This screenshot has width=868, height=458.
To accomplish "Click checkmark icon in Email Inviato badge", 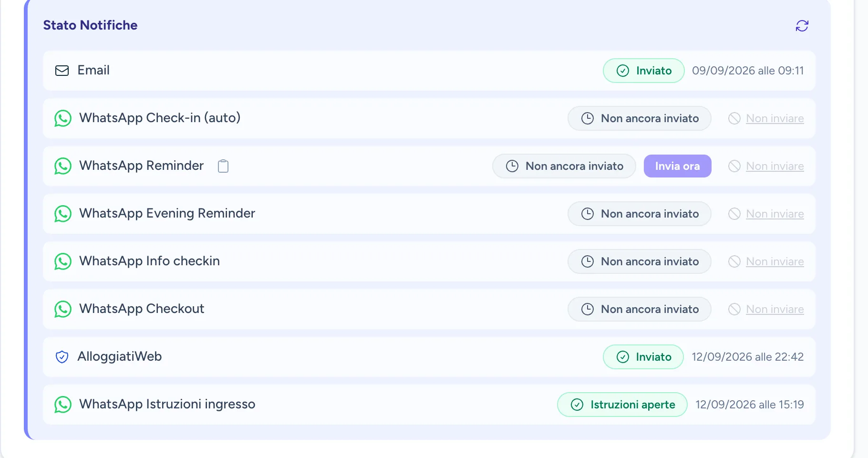I will coord(623,71).
